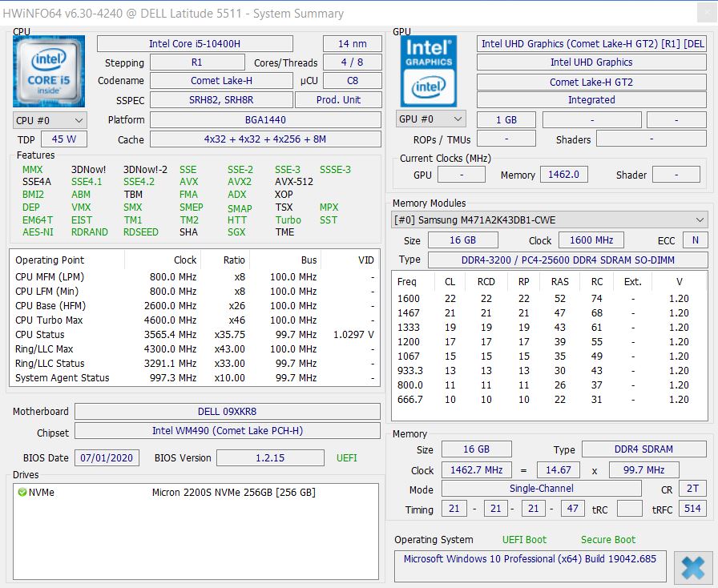The image size is (718, 588).
Task: Click the ECC value N field
Action: pos(695,240)
